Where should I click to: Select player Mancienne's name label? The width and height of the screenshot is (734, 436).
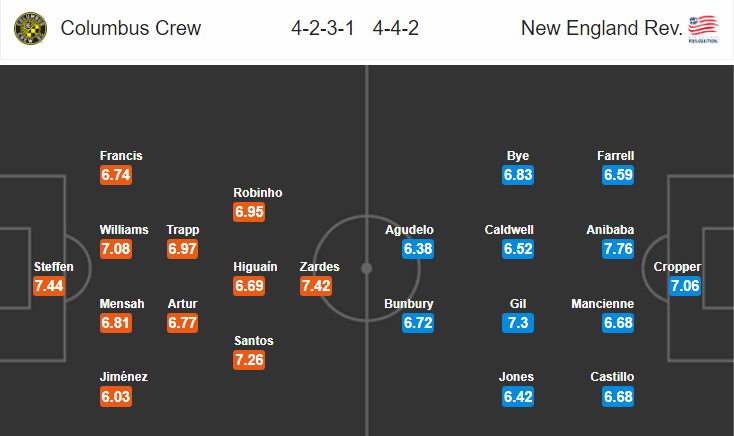602,303
